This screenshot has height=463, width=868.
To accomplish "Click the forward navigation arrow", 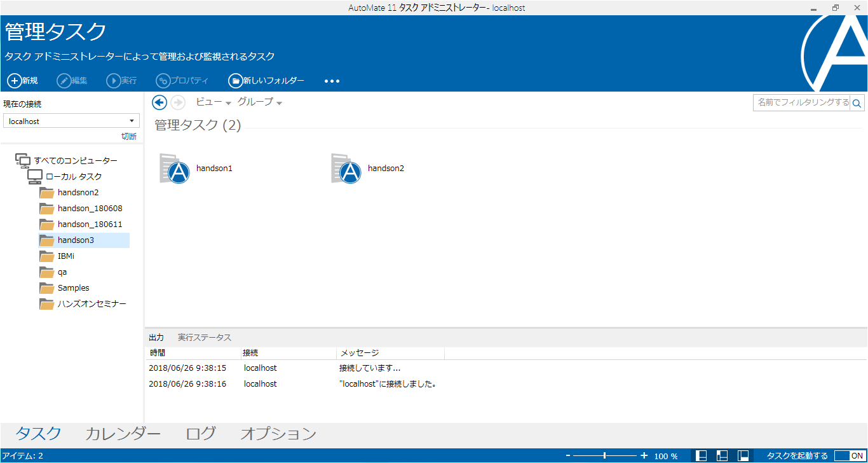I will point(178,102).
